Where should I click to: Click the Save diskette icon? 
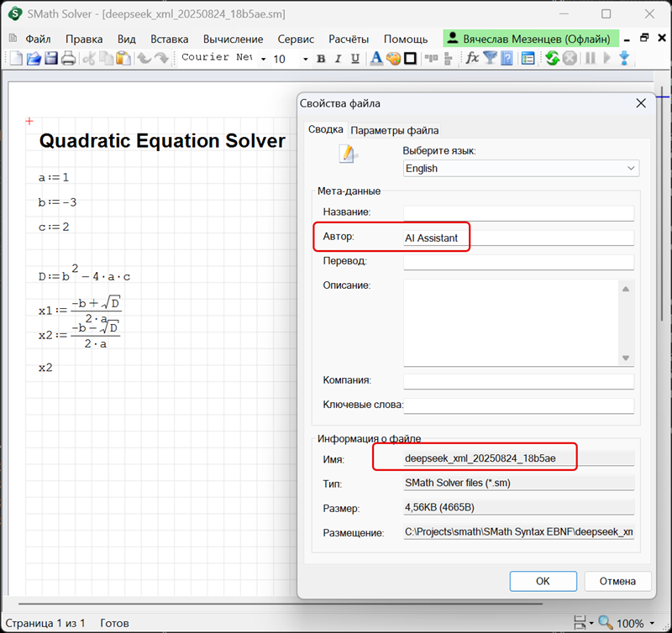click(x=51, y=58)
